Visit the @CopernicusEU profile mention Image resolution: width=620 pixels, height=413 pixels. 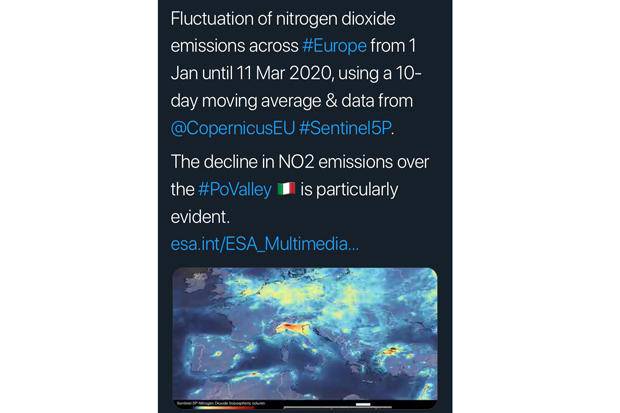(x=241, y=128)
